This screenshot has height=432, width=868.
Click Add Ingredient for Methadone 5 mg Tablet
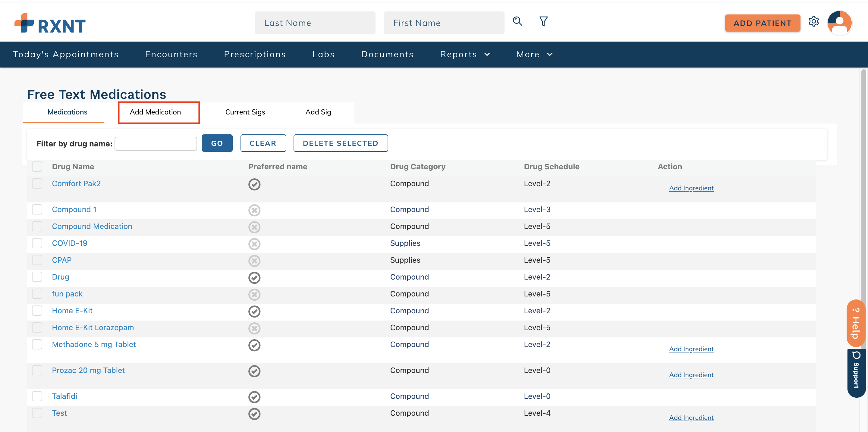click(691, 349)
